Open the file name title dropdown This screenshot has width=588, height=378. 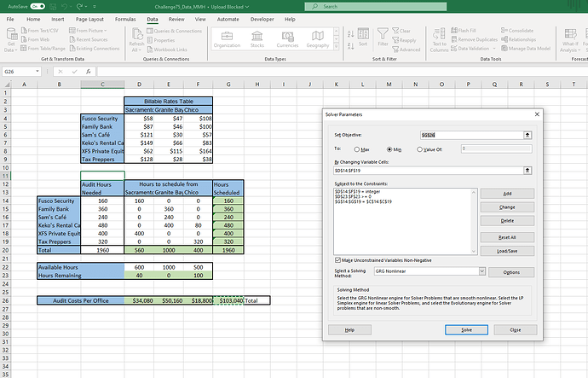[x=247, y=7]
